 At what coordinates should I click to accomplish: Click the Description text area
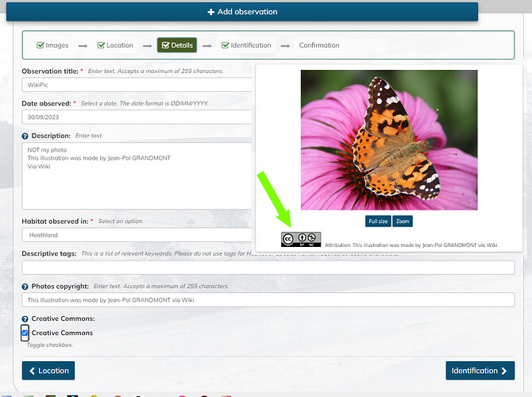pos(137,175)
